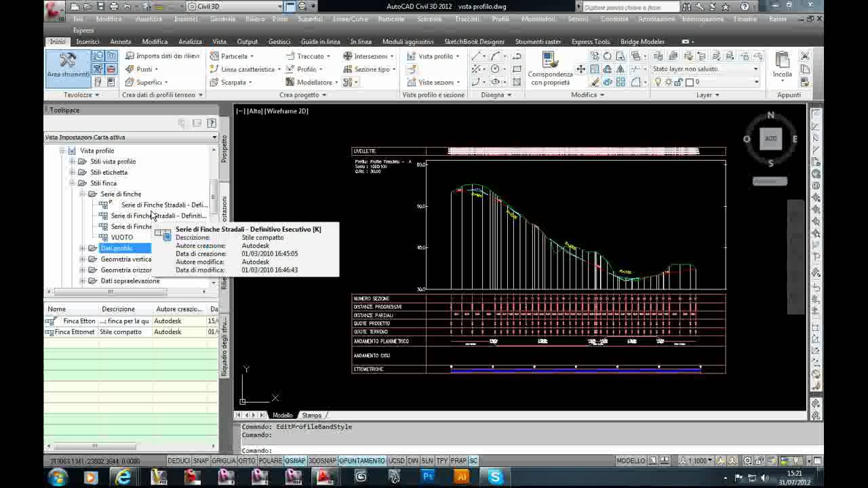Toggle SNAP mode in status bar

pos(201,461)
